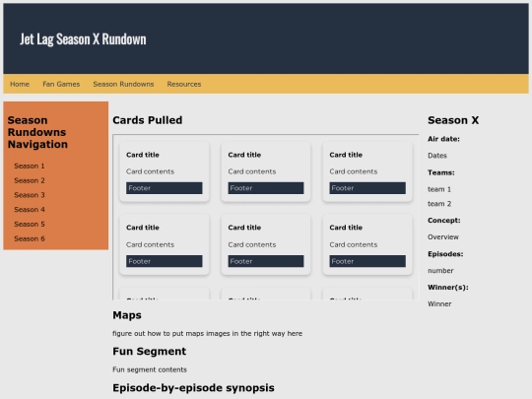Open Season 4 rundown link
Screen dimensions: 532x399
30,210
